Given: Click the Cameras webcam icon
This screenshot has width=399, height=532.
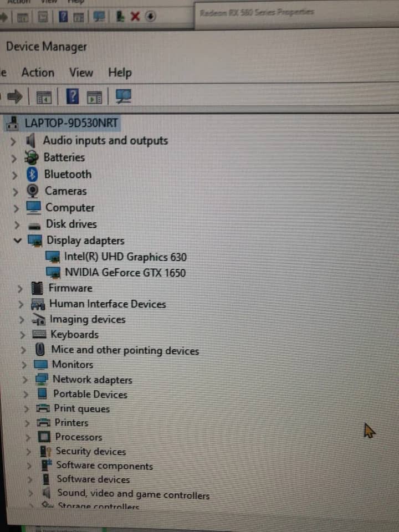Looking at the screenshot, I should coord(33,191).
